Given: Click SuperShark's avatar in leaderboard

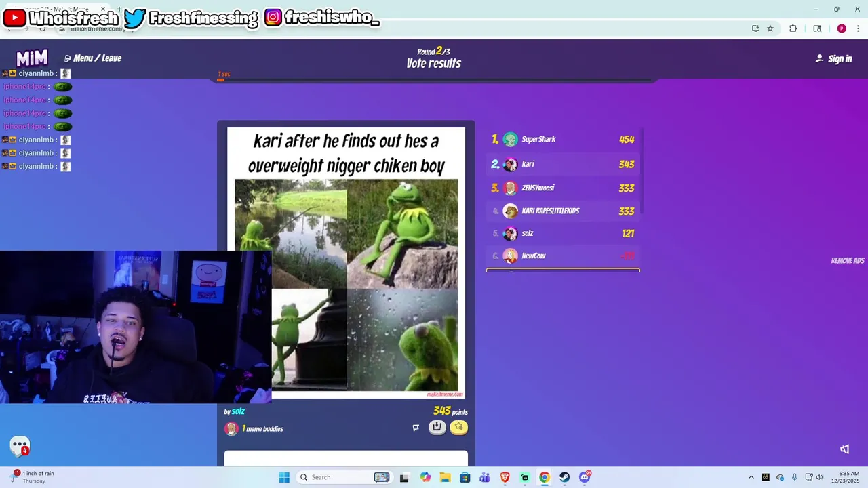Looking at the screenshot, I should tap(510, 139).
